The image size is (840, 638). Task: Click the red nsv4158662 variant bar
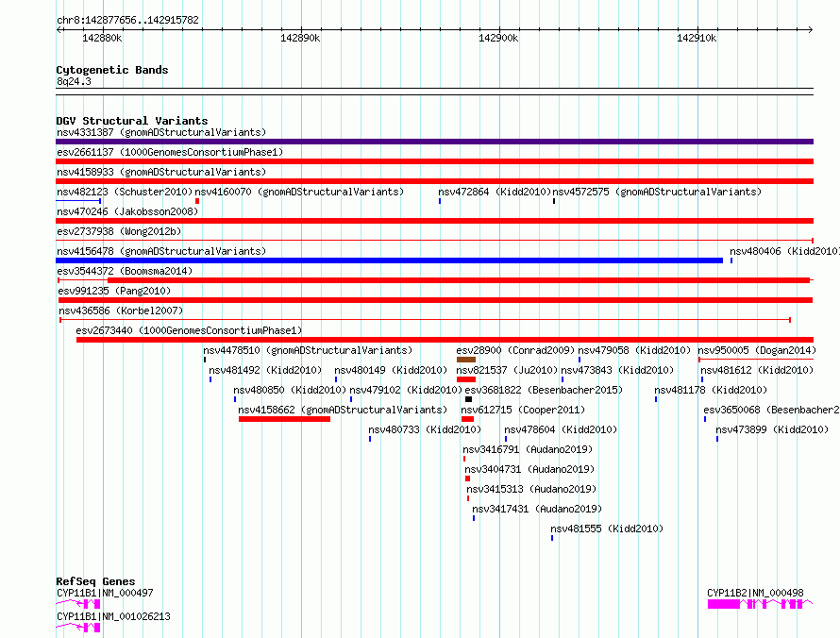[284, 419]
